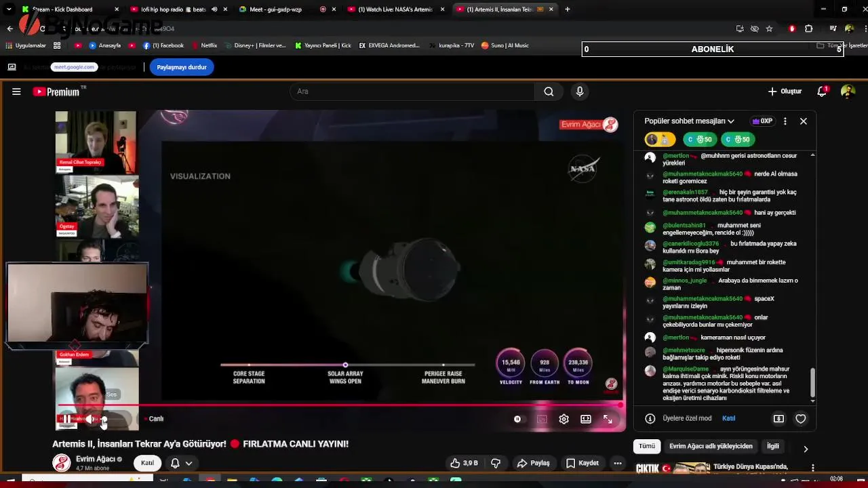
Task: Click the Paylaş share button
Action: coord(533,463)
